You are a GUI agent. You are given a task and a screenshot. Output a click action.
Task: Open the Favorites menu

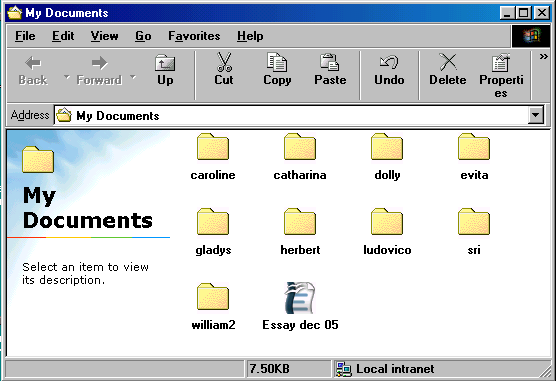(194, 36)
